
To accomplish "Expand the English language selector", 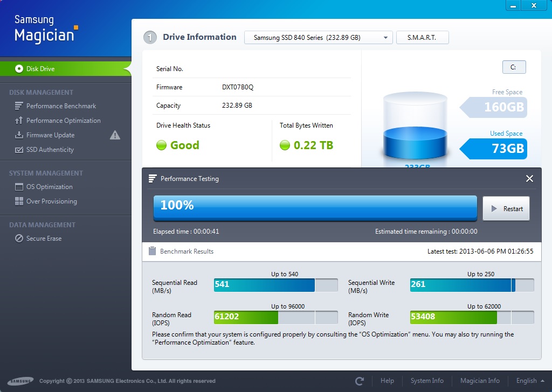I will point(530,381).
